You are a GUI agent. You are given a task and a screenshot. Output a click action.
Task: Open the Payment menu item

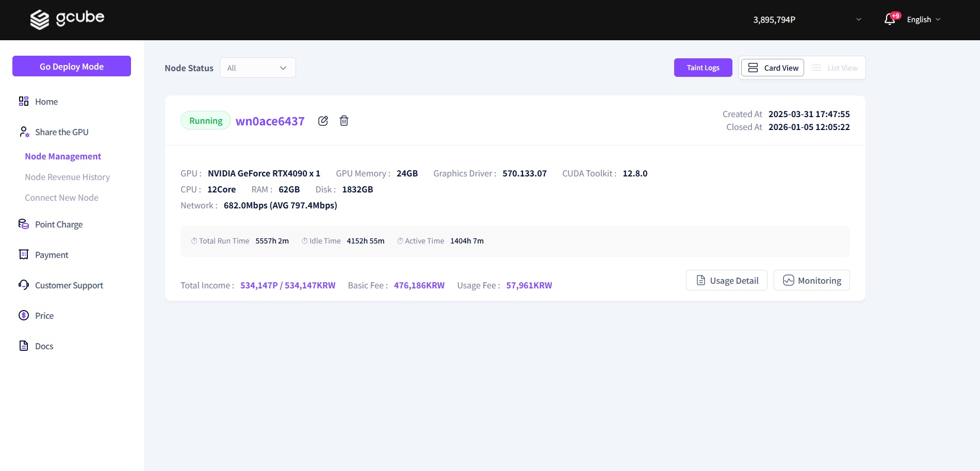click(x=52, y=255)
